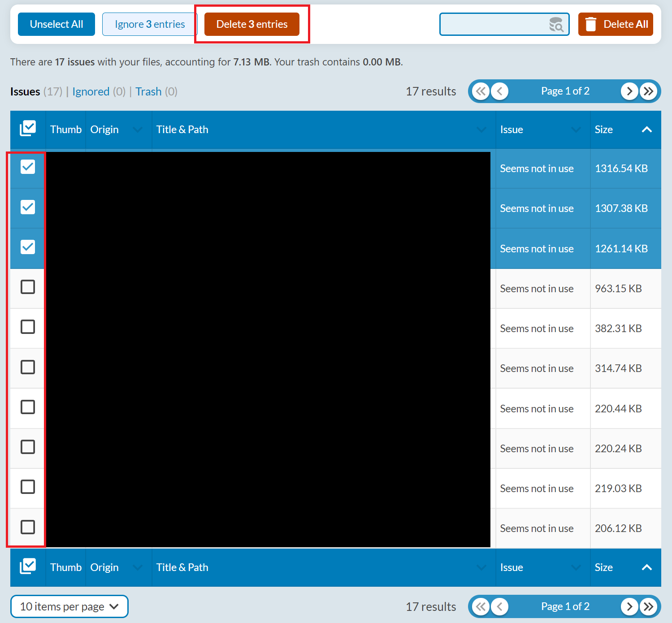Click the 1316.54 KB size cell
The height and width of the screenshot is (623, 672).
click(x=621, y=169)
